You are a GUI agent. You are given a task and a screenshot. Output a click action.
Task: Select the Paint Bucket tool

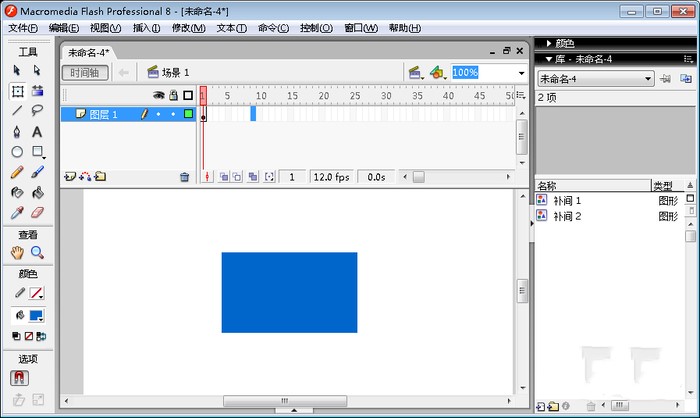(x=37, y=192)
